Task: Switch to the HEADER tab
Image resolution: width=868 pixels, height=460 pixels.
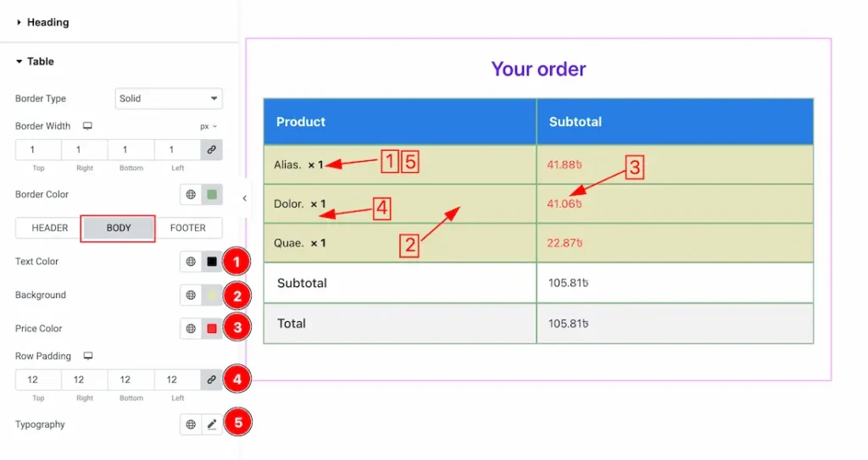Action: (50, 228)
